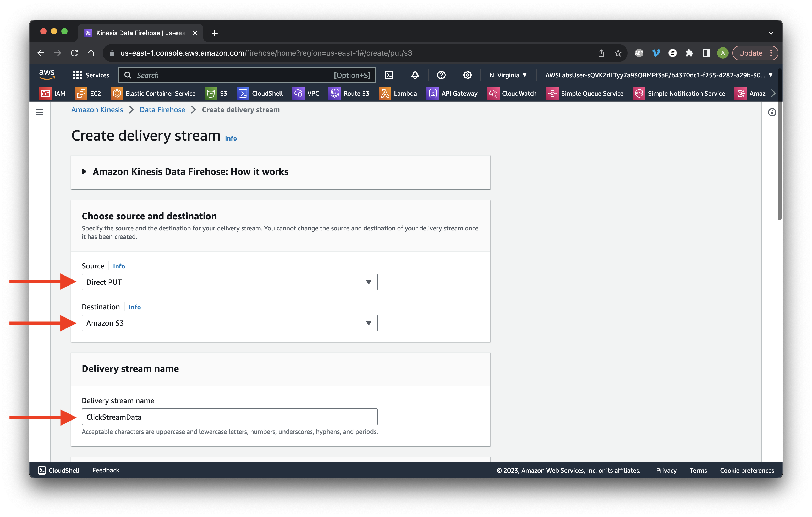Screen dimensions: 812x517
Task: Open the N. Virginia region selector
Action: 508,75
